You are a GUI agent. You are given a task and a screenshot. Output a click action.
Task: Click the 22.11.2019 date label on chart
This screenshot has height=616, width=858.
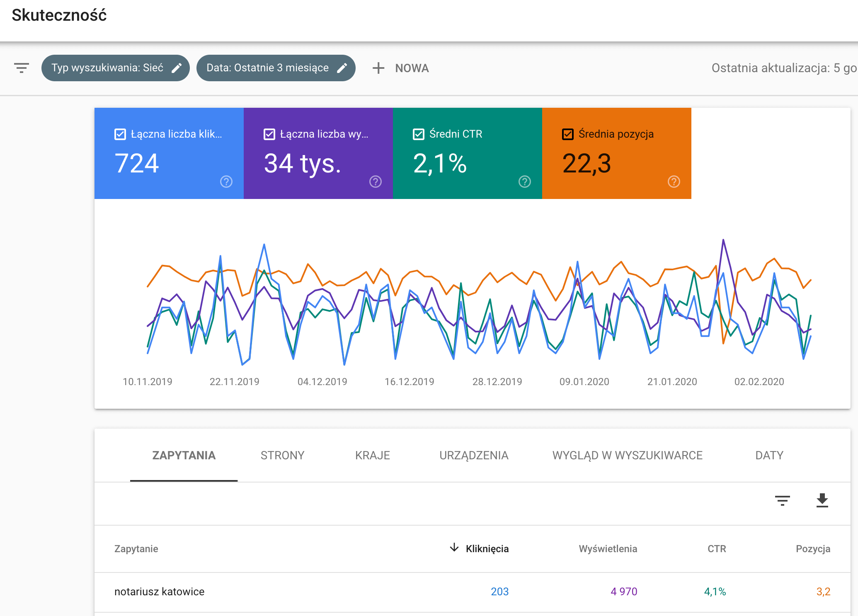(235, 382)
